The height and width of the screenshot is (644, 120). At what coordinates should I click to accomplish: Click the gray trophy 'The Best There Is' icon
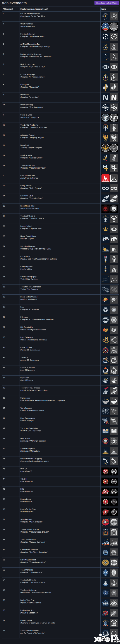(114, 219)
